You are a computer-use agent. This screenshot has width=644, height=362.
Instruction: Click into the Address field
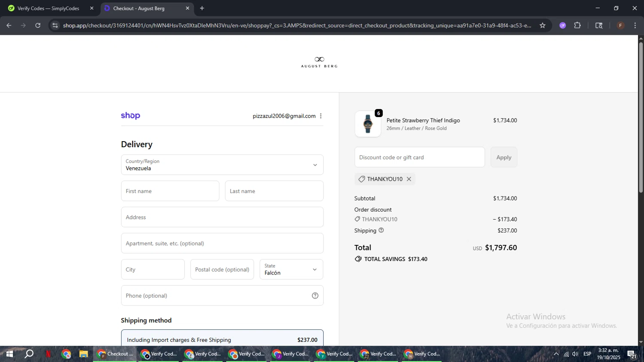[x=222, y=217]
